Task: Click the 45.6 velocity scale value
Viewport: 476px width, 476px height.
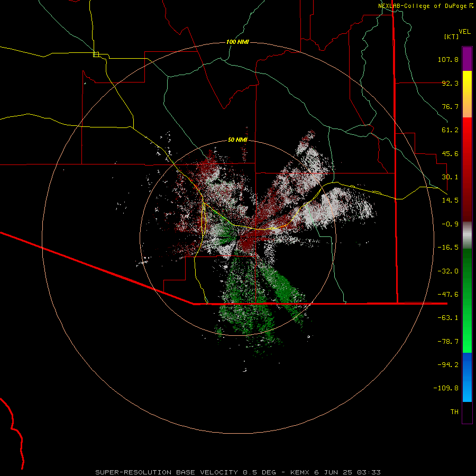Action: tap(450, 153)
